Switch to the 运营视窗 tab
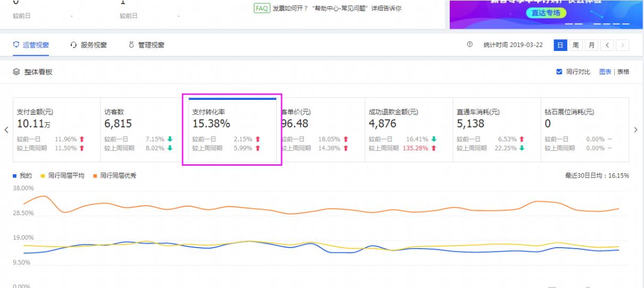This screenshot has width=644, height=288. click(31, 45)
